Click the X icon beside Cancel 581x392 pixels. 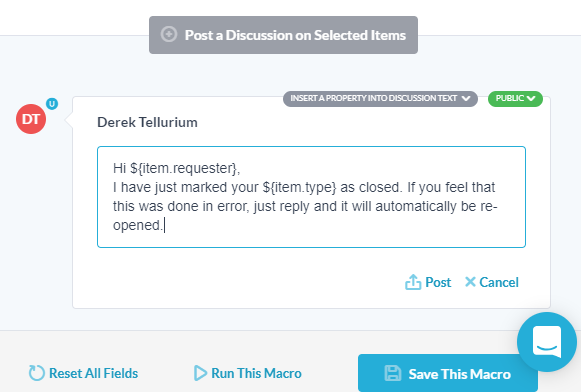pyautogui.click(x=470, y=282)
